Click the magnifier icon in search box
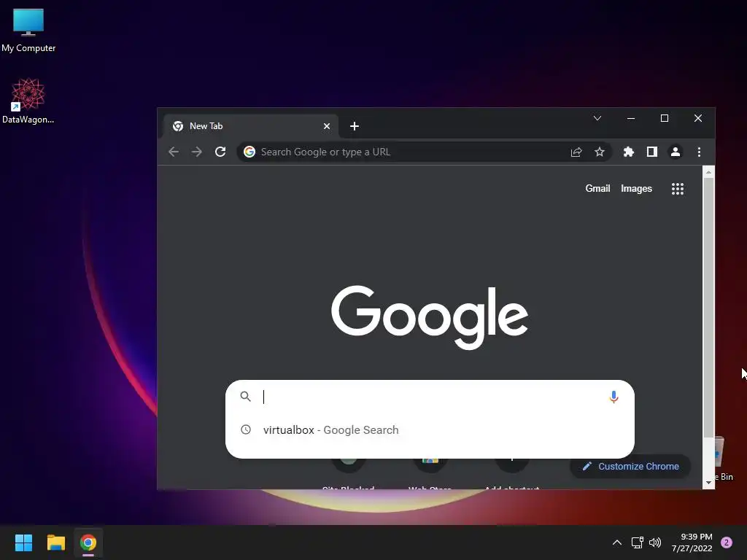The height and width of the screenshot is (560, 747). pyautogui.click(x=245, y=396)
